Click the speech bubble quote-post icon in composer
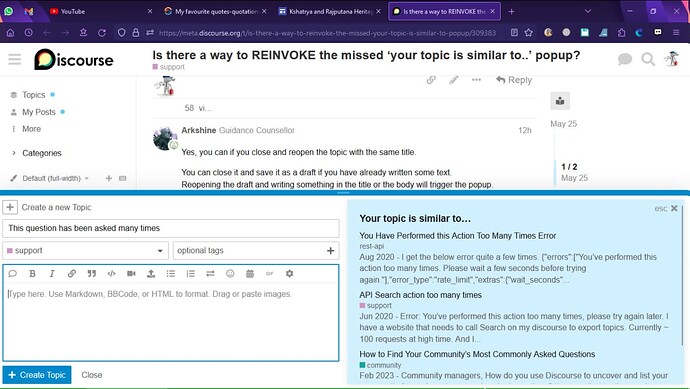The image size is (690, 389). [x=12, y=274]
